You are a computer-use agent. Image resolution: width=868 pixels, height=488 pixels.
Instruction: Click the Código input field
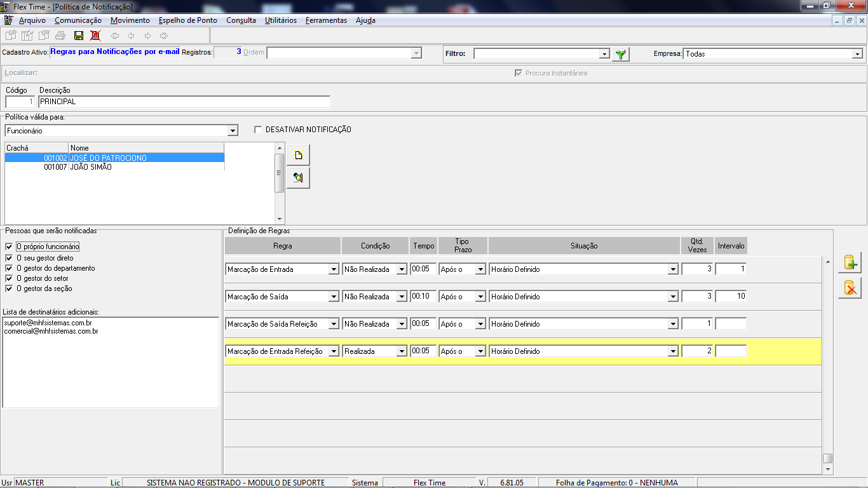[20, 102]
